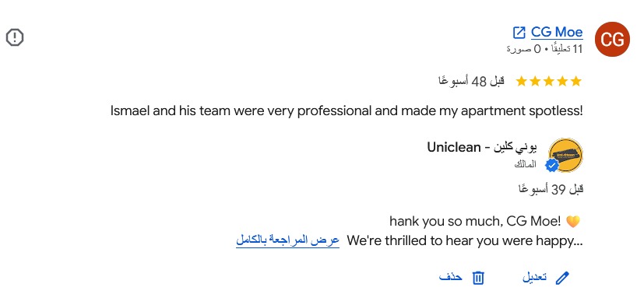Click the المالك owner label

click(x=526, y=165)
